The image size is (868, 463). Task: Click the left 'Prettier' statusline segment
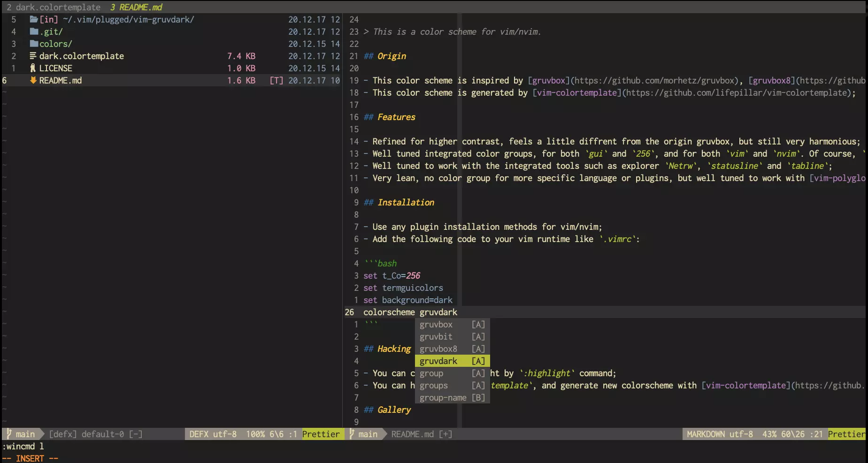[321, 434]
